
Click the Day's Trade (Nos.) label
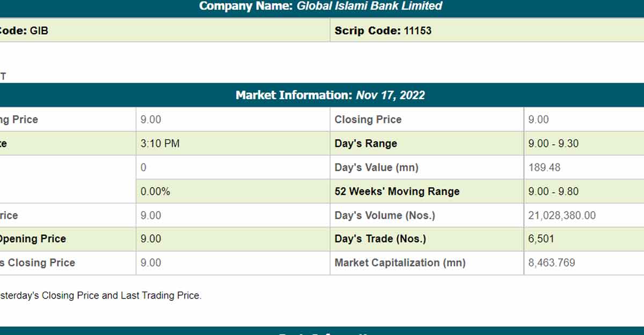click(x=380, y=239)
